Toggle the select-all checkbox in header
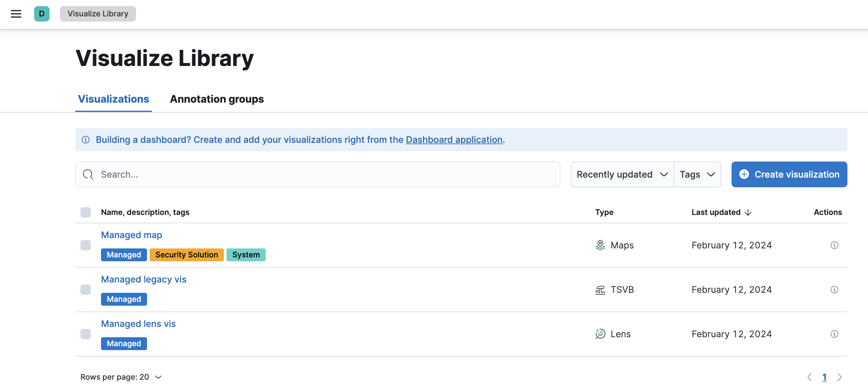868x390 pixels. tap(86, 212)
